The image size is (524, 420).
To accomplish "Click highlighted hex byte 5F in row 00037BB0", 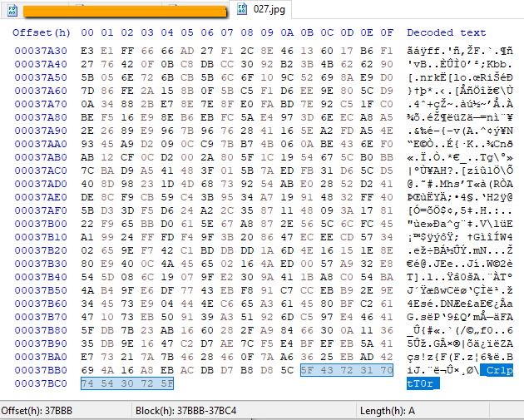I will coord(307,370).
